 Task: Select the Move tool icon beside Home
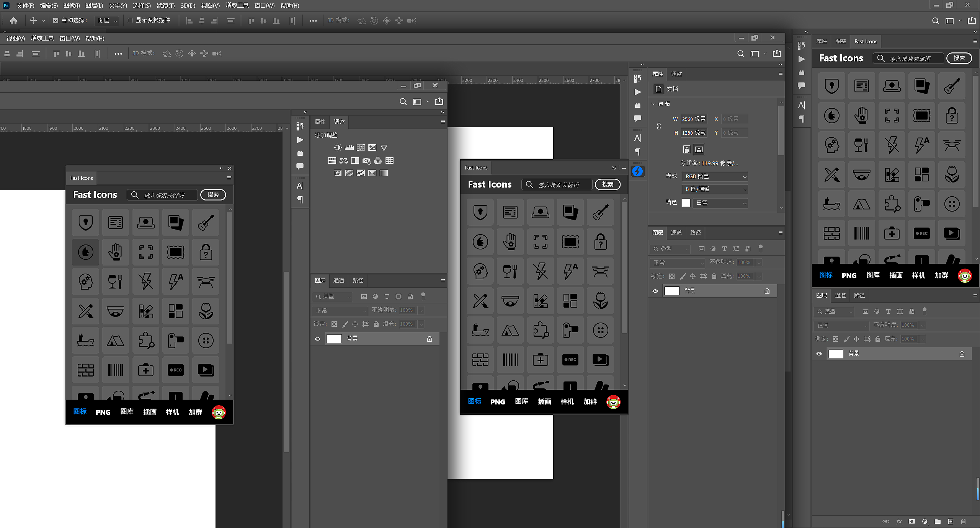33,20
